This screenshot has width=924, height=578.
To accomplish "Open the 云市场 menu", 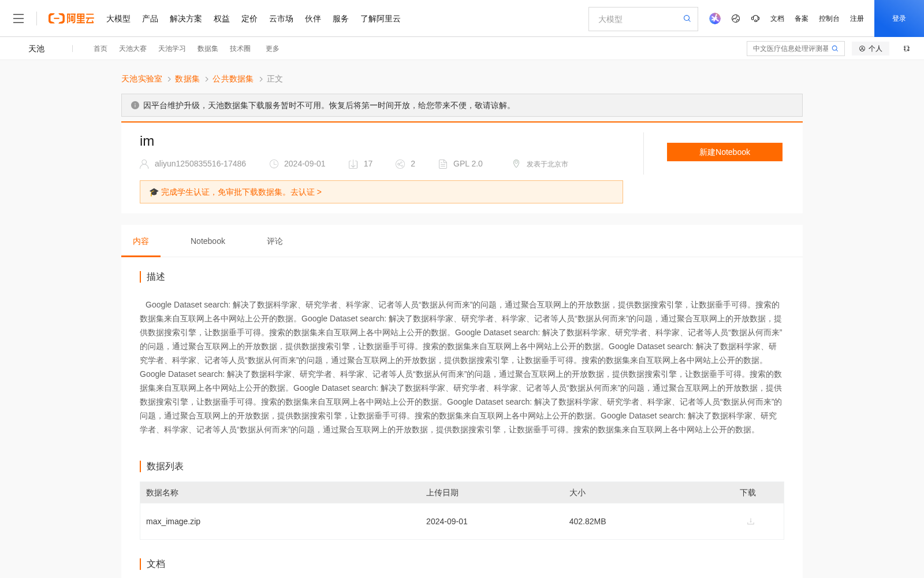I will click(x=281, y=18).
